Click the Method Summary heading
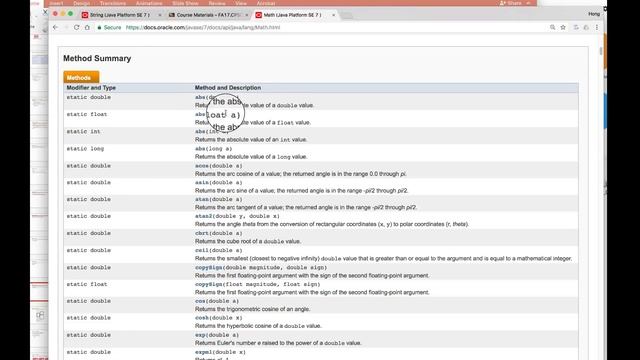 [x=97, y=58]
